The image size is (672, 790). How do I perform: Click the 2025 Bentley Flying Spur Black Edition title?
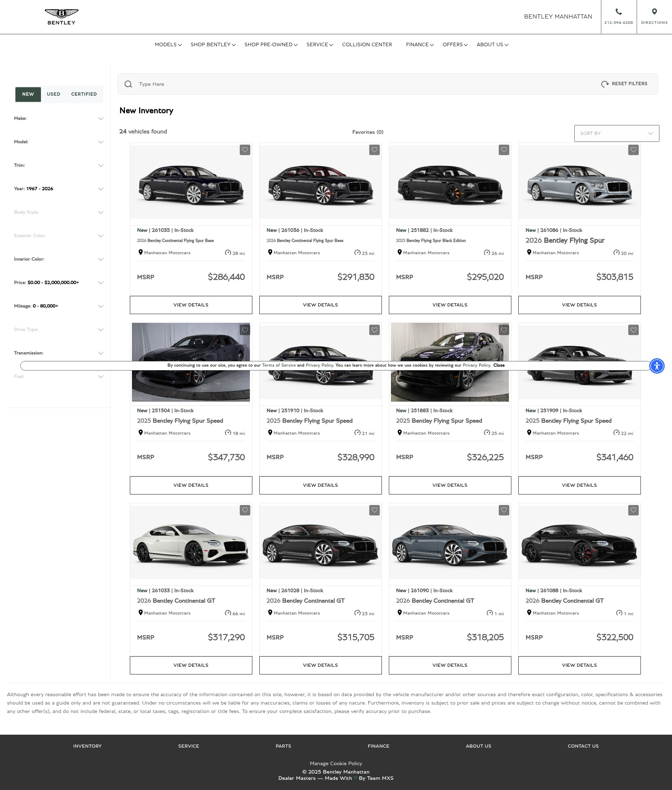tap(430, 241)
